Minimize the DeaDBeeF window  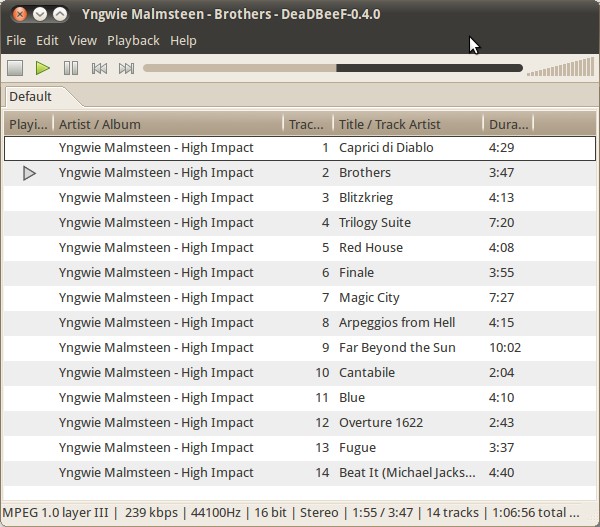[39, 14]
